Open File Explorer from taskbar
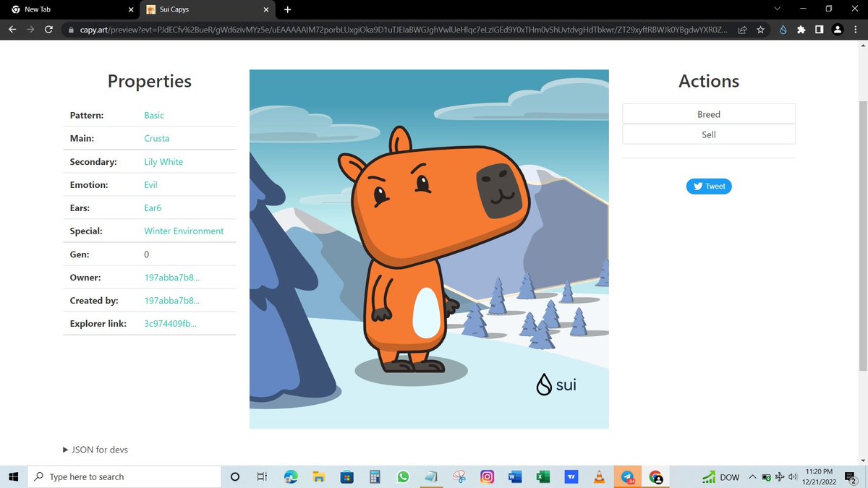 pos(318,477)
